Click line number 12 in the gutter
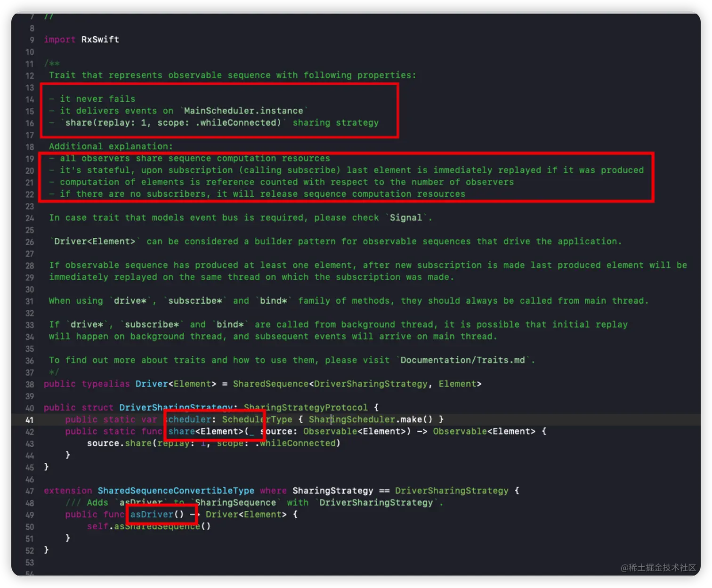 [30, 76]
